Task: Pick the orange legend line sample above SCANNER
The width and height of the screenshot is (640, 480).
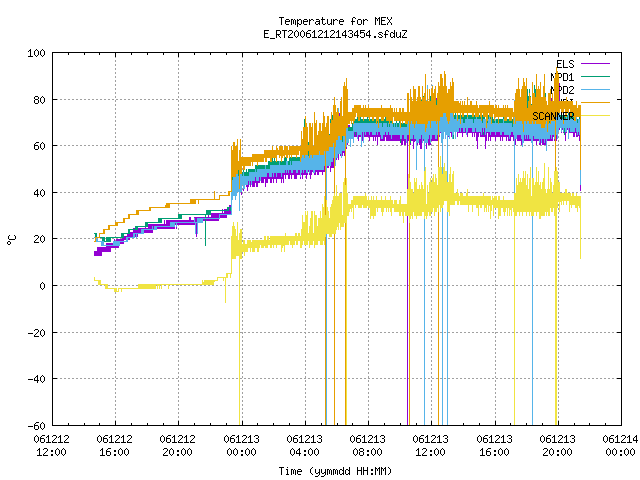Action: coord(595,102)
